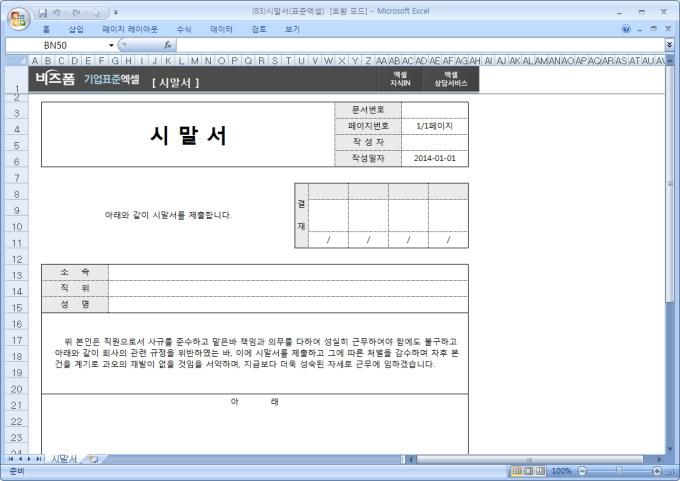Image resolution: width=680 pixels, height=481 pixels.
Task: Open the 검토 ribbon tab
Action: (x=258, y=29)
